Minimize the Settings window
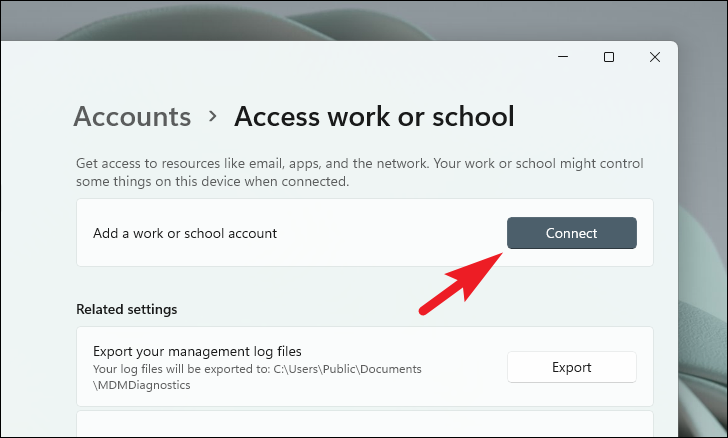728x438 pixels. [563, 57]
